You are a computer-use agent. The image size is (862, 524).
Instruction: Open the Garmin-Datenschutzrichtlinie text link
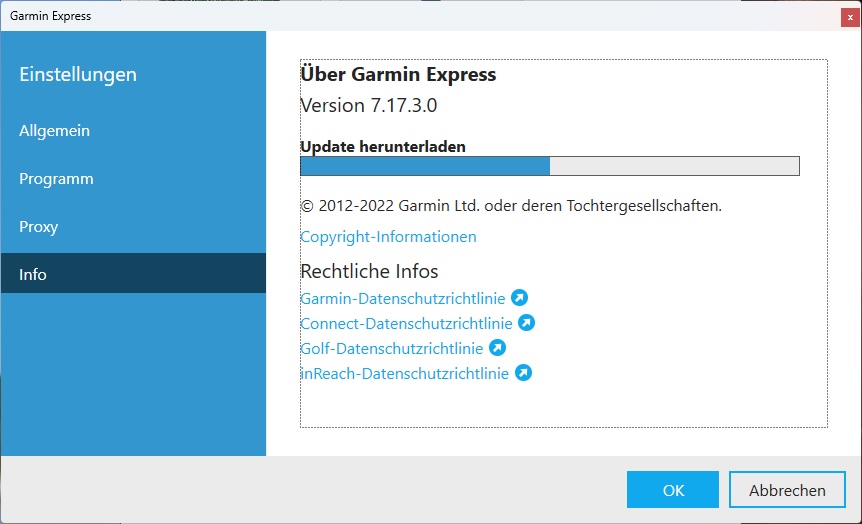403,298
